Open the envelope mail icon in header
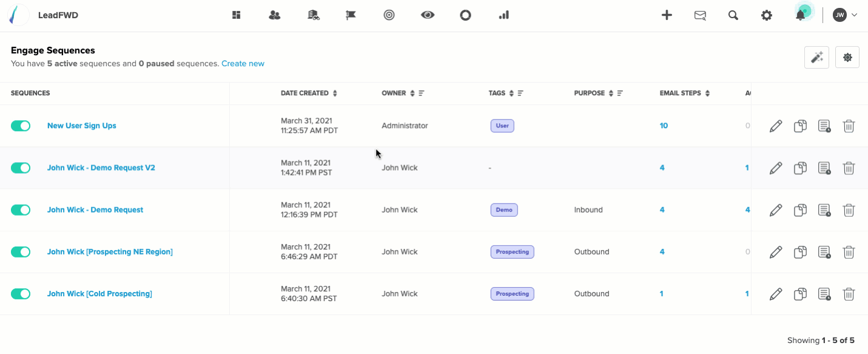 tap(700, 15)
